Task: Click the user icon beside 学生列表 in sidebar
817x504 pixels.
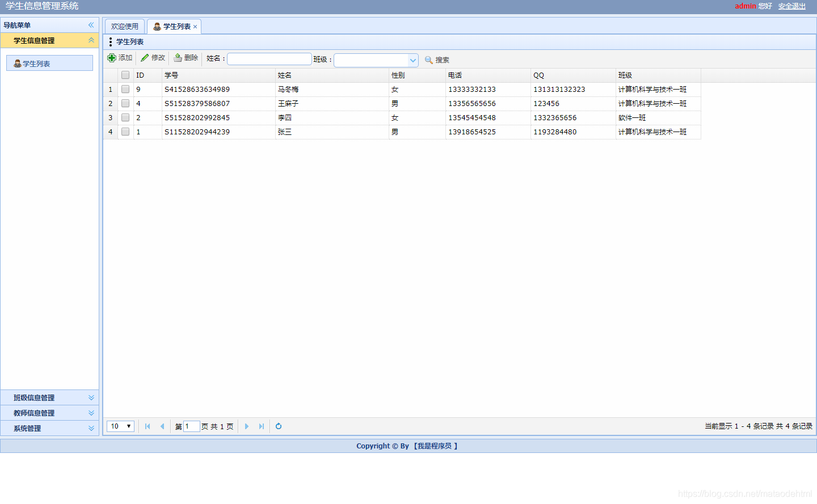Action: (x=18, y=63)
